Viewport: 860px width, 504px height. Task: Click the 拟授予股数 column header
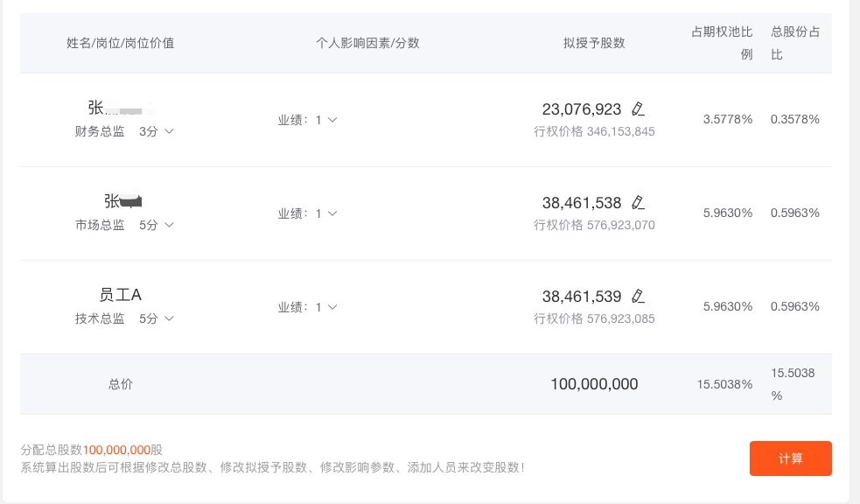pos(594,43)
